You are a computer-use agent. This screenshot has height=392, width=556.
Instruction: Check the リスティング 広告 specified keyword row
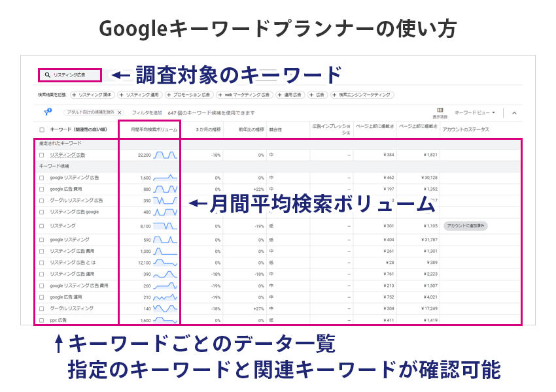[42, 155]
